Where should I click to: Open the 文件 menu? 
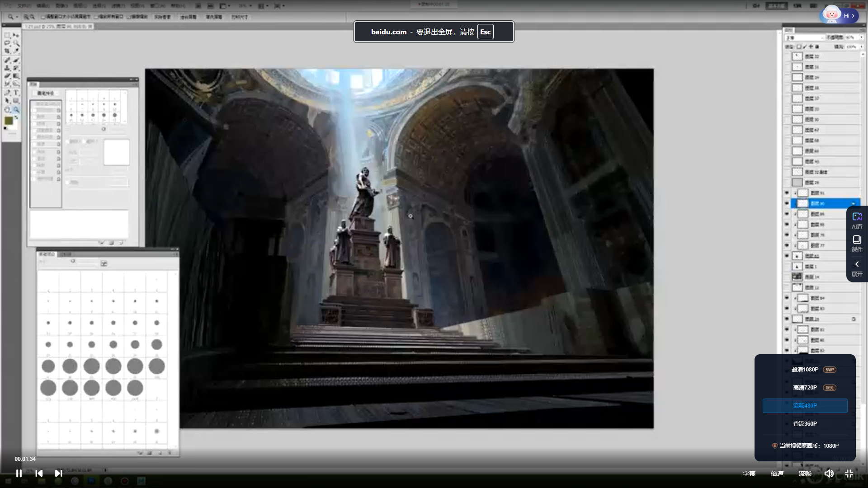[24, 6]
